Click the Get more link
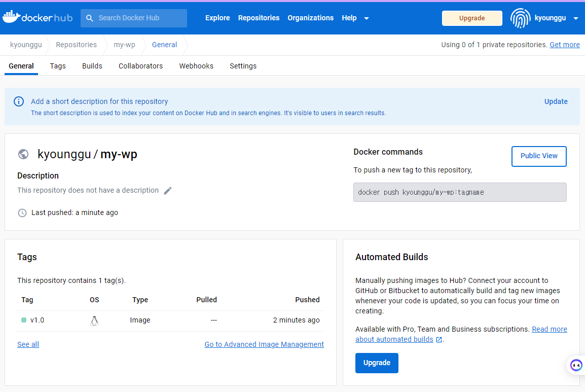585x392 pixels. click(565, 45)
